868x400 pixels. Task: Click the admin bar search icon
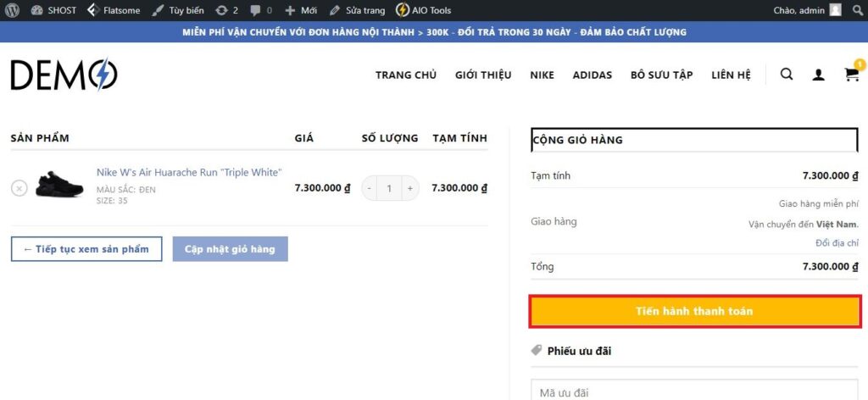click(x=858, y=10)
